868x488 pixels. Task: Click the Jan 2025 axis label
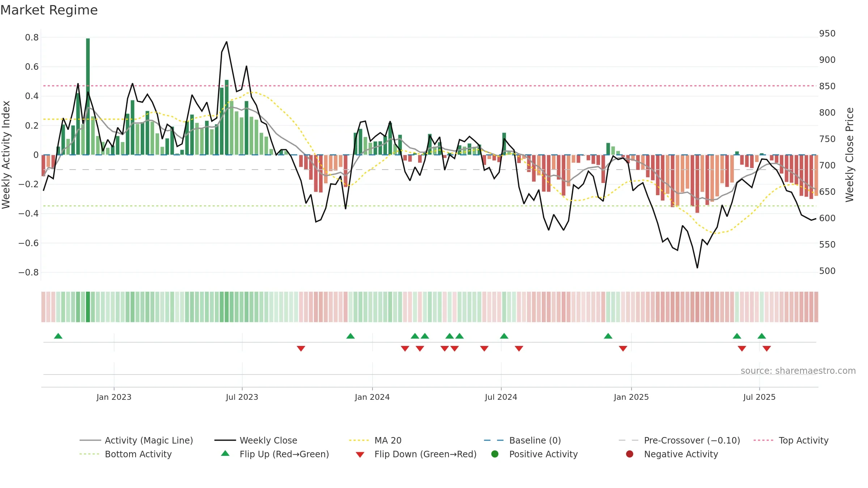pos(631,397)
